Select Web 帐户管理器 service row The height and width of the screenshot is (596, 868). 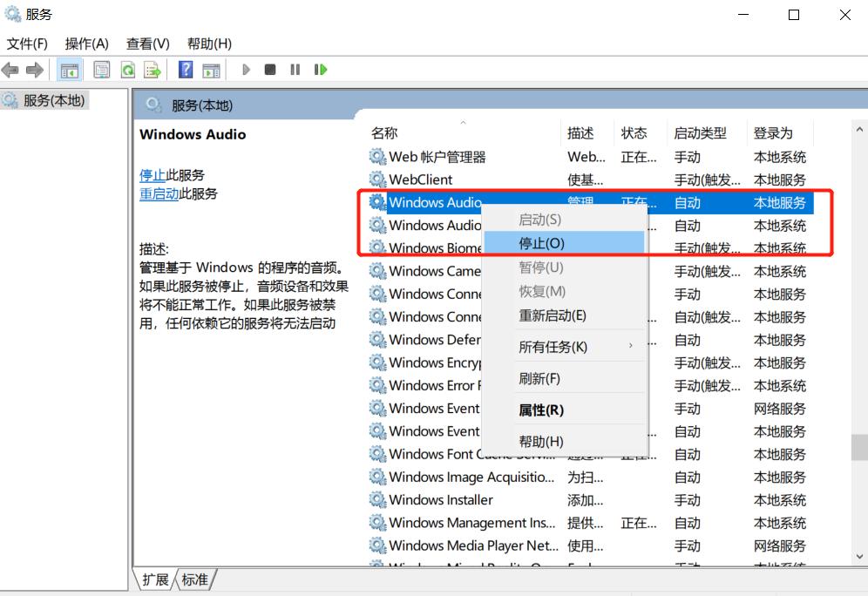click(589, 157)
